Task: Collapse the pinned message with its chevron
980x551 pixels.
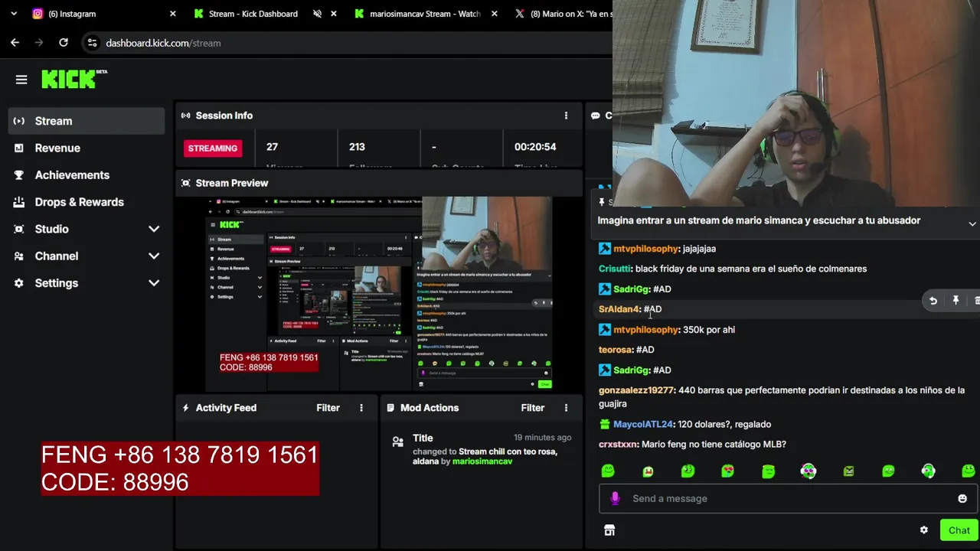Action: [972, 223]
